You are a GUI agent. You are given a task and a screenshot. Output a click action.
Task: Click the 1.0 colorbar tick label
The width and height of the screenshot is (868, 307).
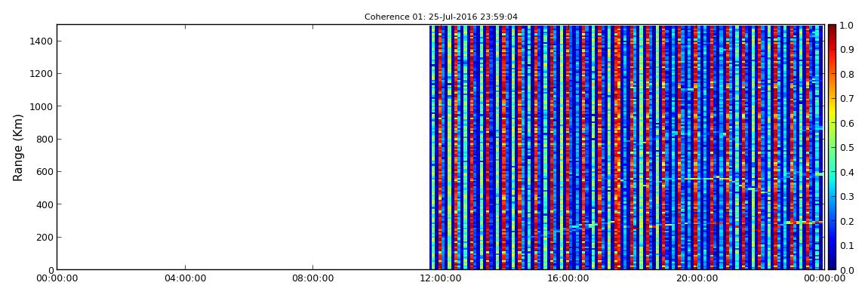tap(846, 25)
